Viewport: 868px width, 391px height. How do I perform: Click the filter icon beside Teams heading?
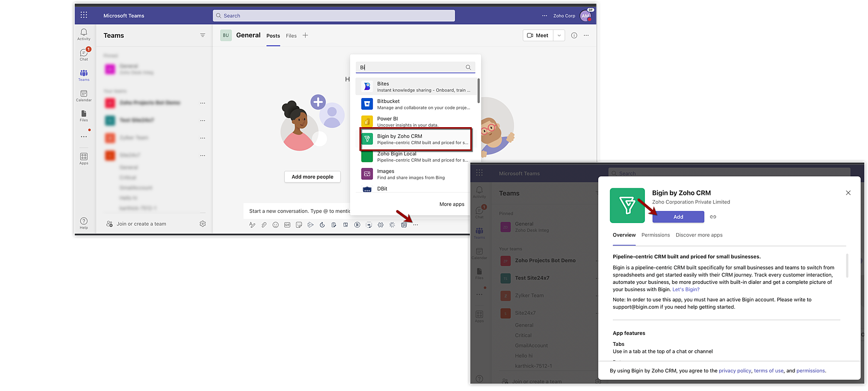(x=203, y=35)
